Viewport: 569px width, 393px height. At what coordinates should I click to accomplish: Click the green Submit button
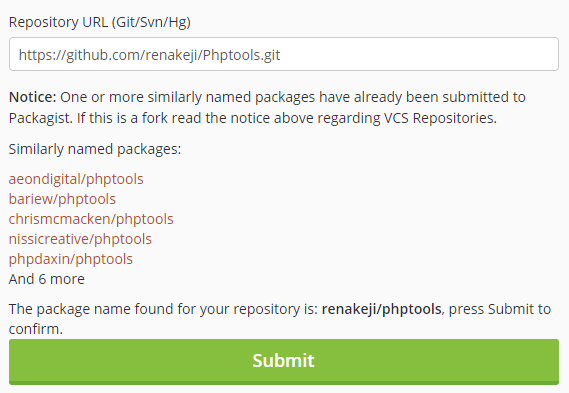[x=284, y=361]
